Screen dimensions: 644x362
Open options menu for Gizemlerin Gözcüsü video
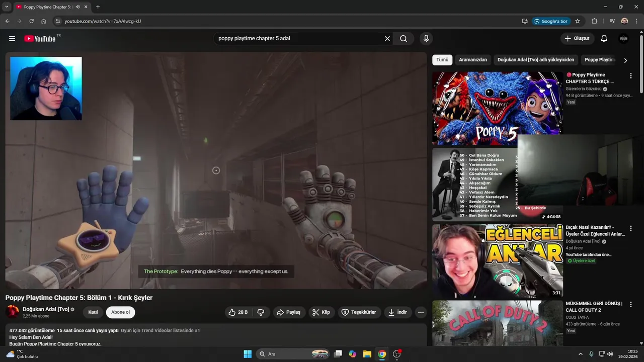click(631, 76)
